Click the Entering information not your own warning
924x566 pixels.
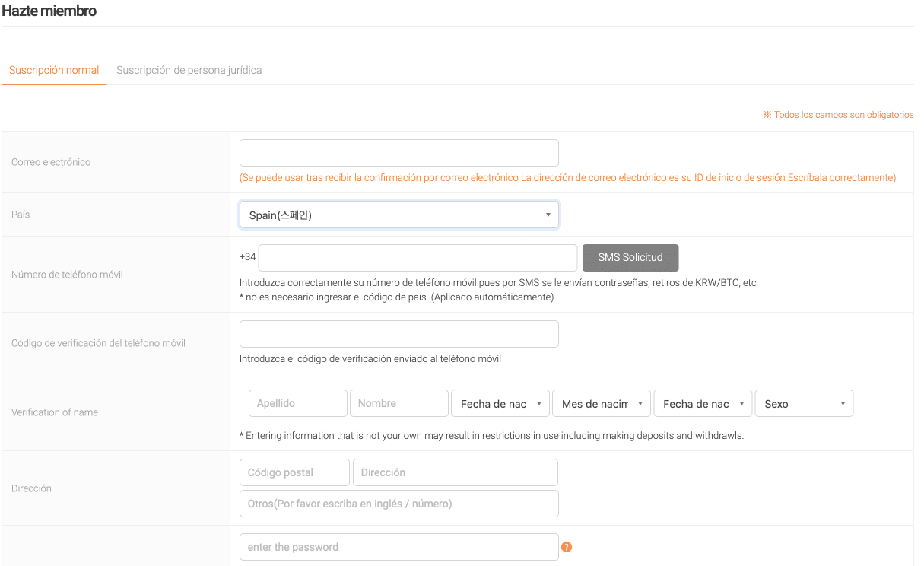[491, 436]
